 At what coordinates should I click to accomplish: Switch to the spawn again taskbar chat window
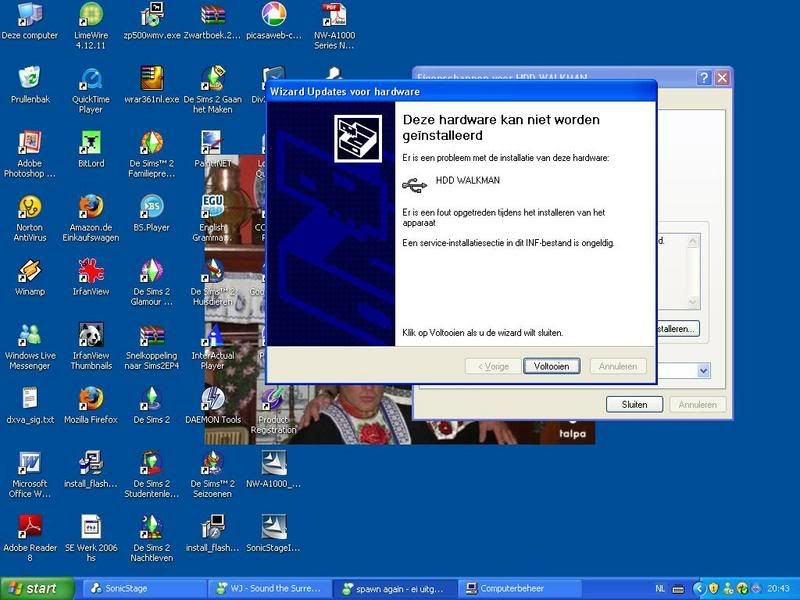[393, 589]
